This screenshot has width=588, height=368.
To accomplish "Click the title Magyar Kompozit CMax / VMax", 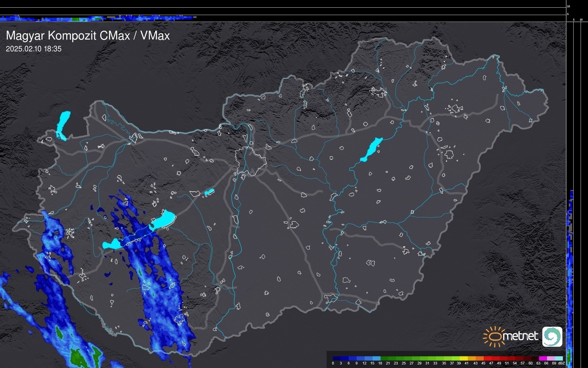I will click(x=88, y=36).
